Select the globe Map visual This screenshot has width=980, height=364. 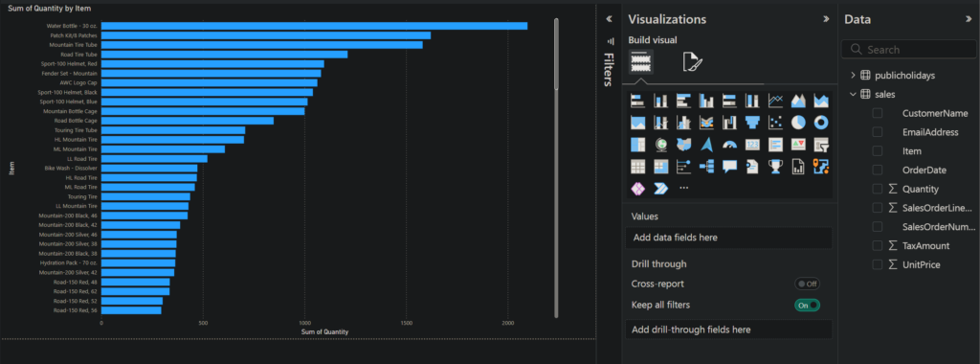(x=660, y=145)
